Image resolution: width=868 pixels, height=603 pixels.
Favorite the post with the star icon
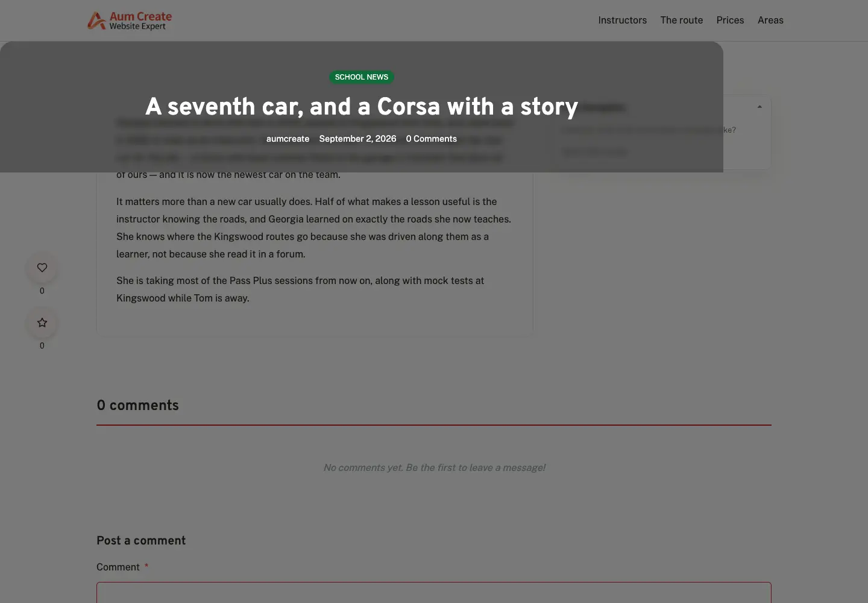click(x=42, y=322)
